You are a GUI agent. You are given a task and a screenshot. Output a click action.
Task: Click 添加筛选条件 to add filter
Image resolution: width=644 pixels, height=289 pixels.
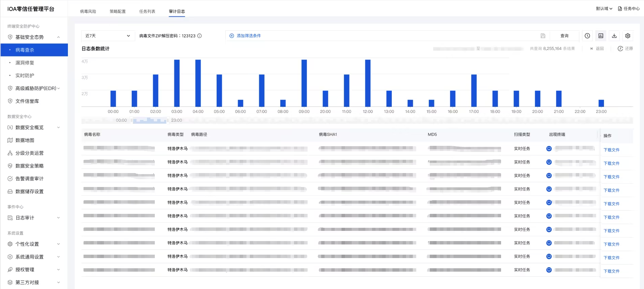245,36
